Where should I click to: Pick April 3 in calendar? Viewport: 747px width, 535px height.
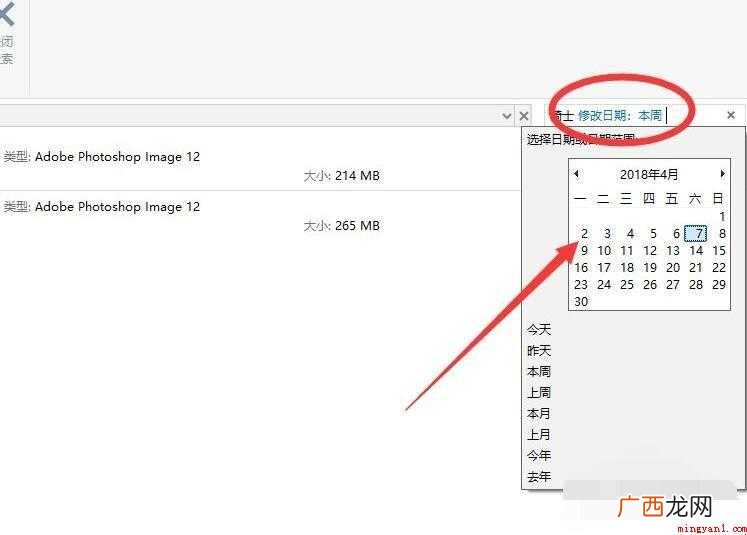coord(607,233)
